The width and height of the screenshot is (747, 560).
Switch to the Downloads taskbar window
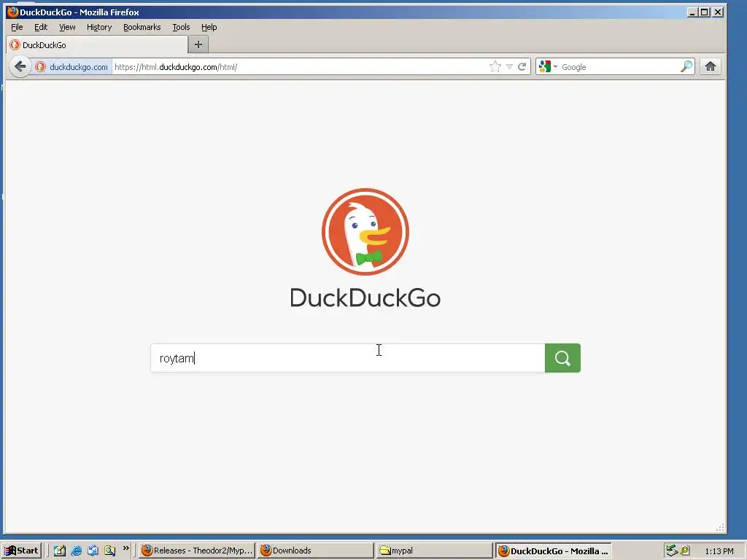[x=315, y=551]
